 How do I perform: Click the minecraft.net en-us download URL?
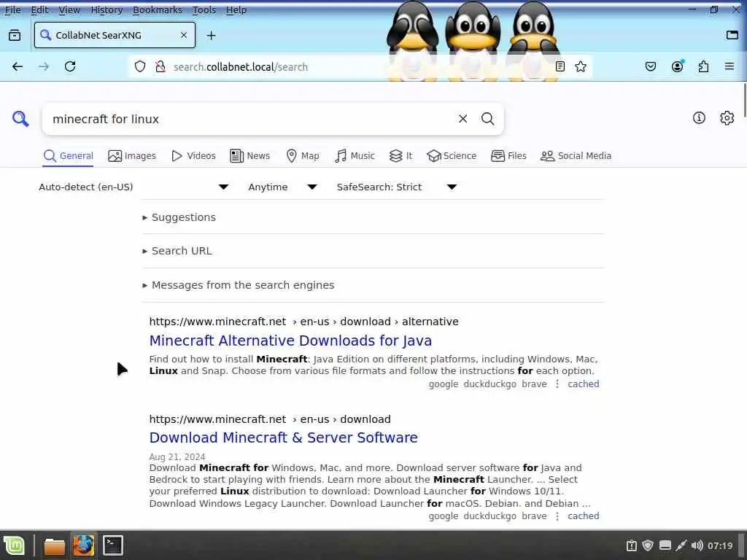coord(270,419)
